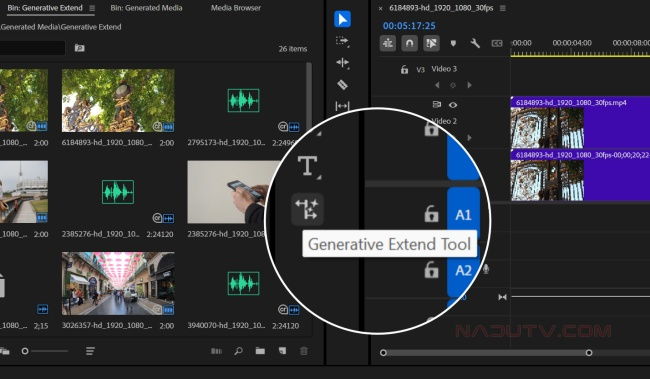
Task: Close the 6184893-hd_1920_1080_30fps sequence tab
Action: click(380, 8)
